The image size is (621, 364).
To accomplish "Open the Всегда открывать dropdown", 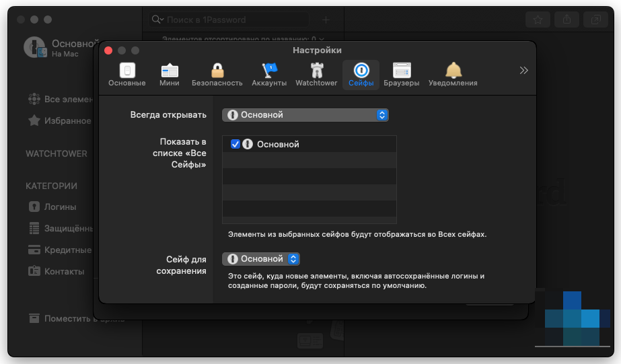I will coord(305,115).
